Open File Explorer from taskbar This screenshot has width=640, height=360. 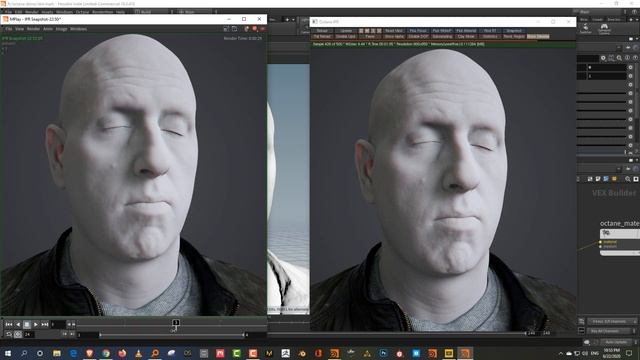click(x=57, y=353)
